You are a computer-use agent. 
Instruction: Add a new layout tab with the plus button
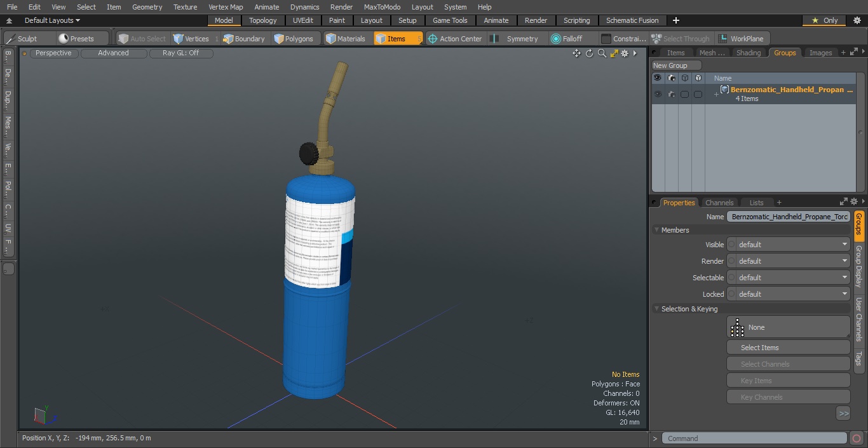click(675, 20)
